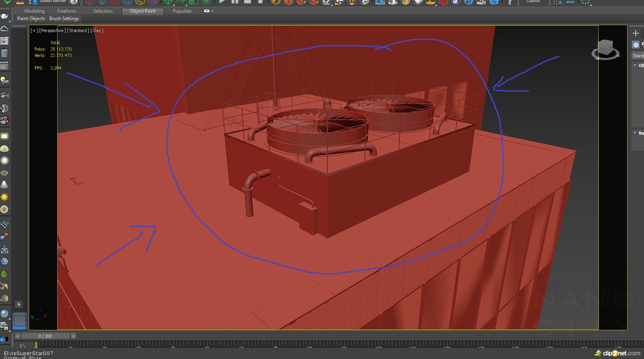Viewport: 644px width, 359px height.
Task: Create a sphere light
Action: click(4, 161)
